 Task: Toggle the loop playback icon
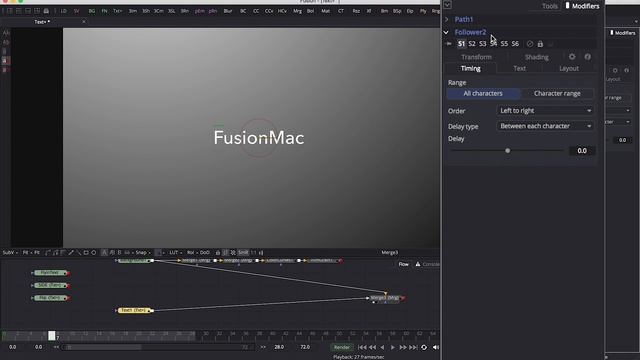tap(424, 347)
